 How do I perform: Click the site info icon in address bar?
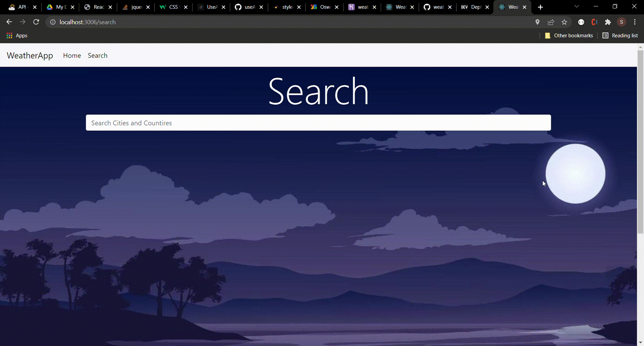click(x=53, y=22)
